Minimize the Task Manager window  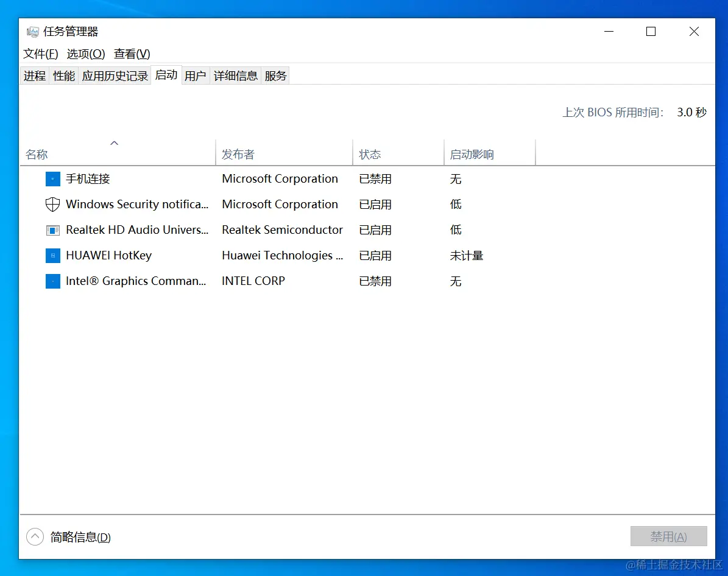pyautogui.click(x=609, y=32)
